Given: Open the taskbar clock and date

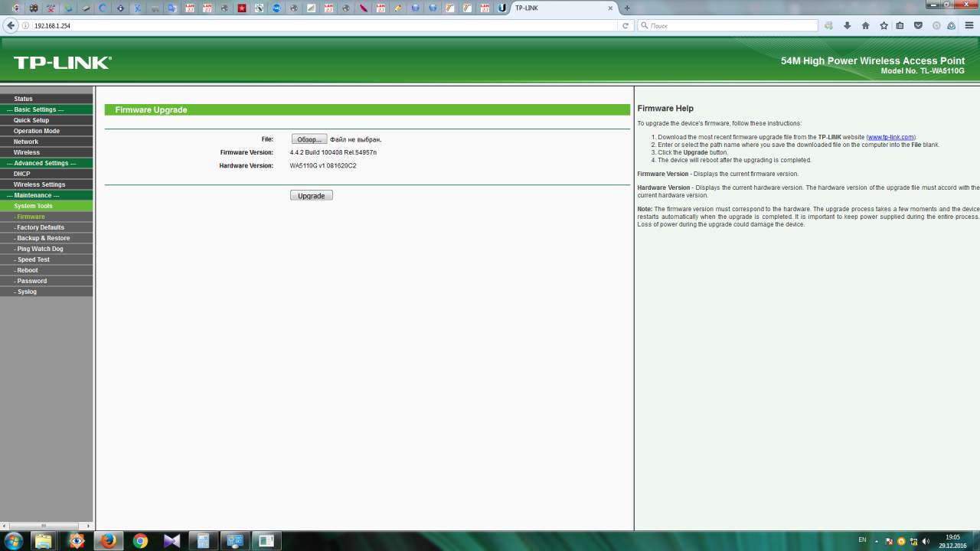Looking at the screenshot, I should [952, 541].
